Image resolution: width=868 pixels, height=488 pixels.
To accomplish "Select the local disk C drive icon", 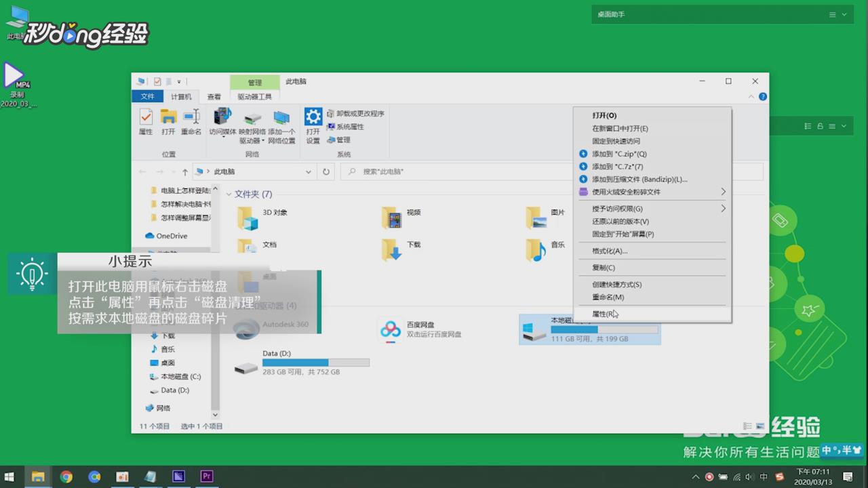I will click(x=533, y=331).
